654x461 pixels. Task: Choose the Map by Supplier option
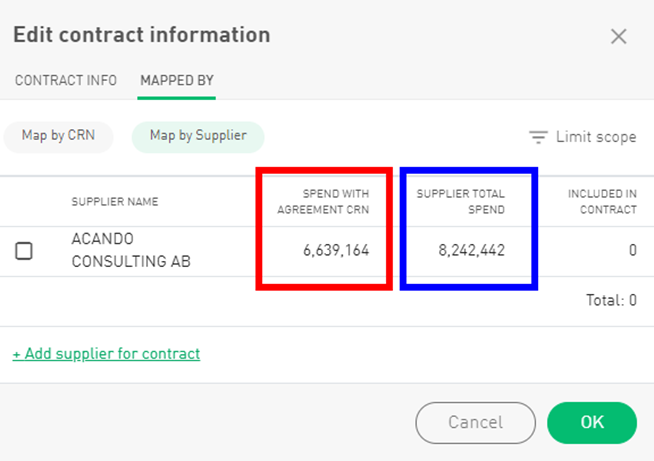(x=197, y=136)
